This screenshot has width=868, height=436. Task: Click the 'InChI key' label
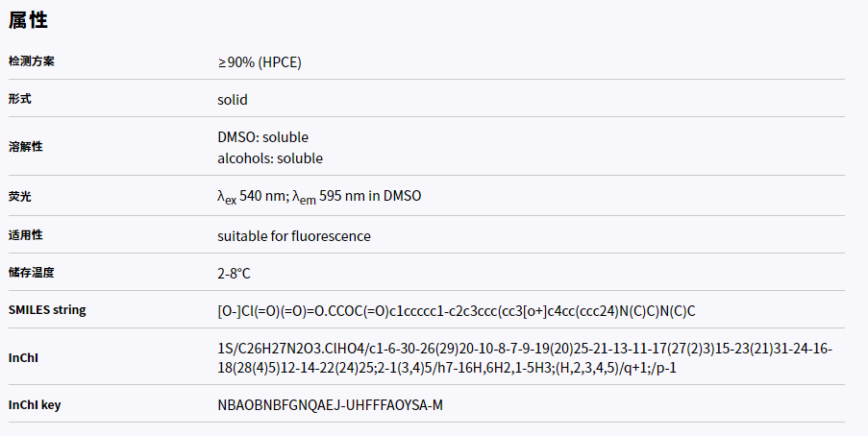[x=35, y=404]
